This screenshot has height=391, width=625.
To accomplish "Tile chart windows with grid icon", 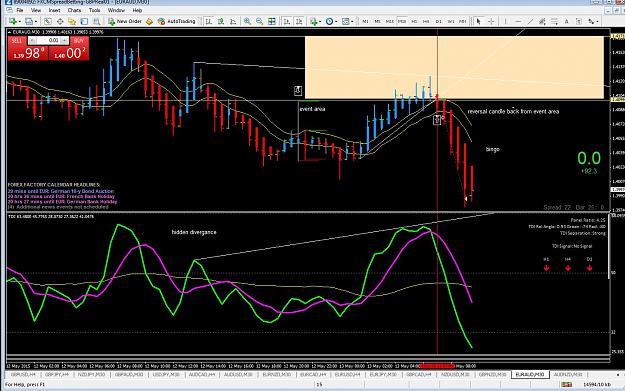I will click(x=271, y=21).
